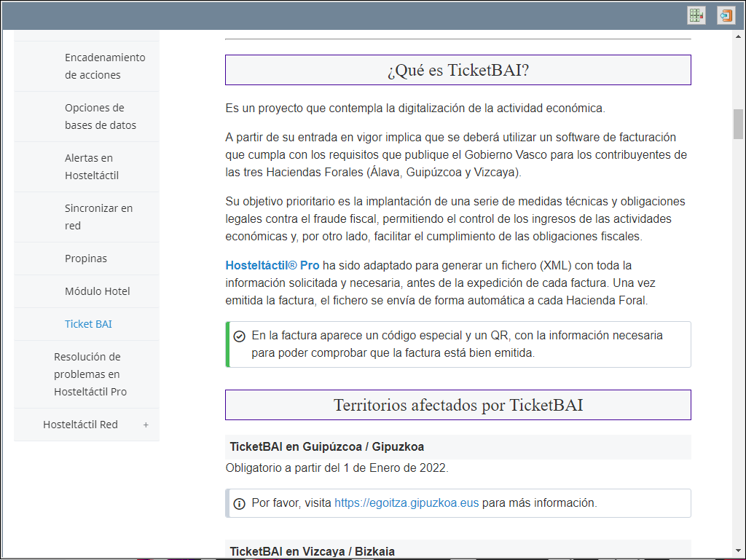Click the green grid keypad icon in top bar
This screenshot has width=746, height=560.
pos(696,15)
